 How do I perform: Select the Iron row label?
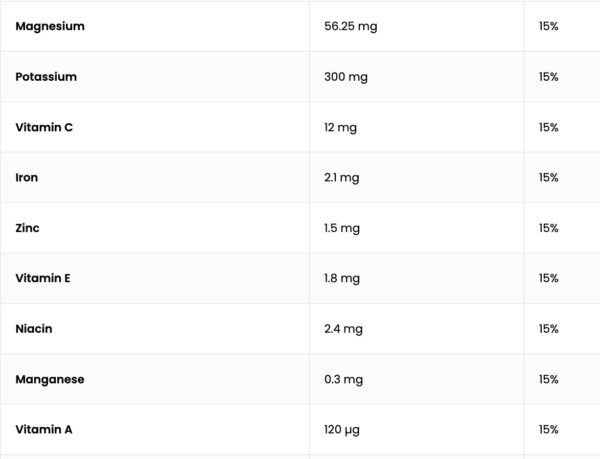click(27, 177)
